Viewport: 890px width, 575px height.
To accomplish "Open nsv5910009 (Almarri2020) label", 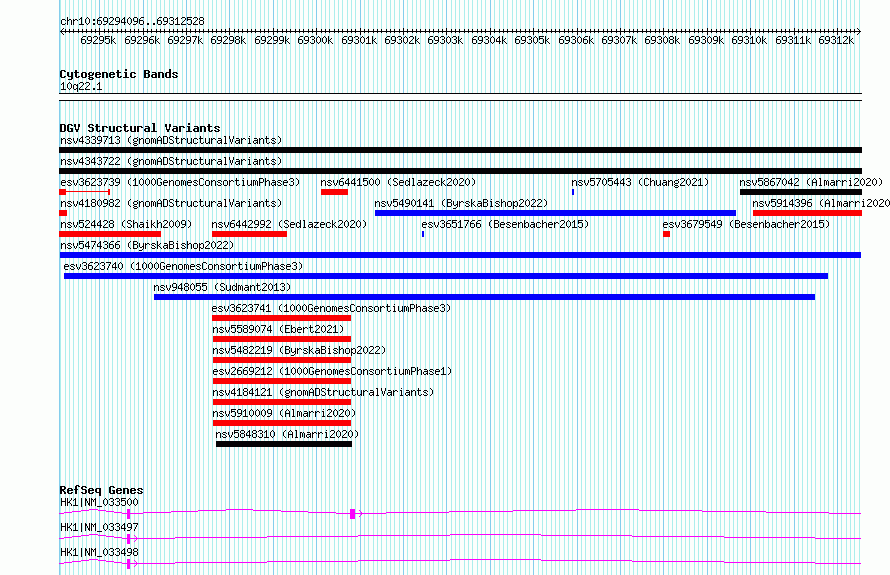I will point(284,413).
